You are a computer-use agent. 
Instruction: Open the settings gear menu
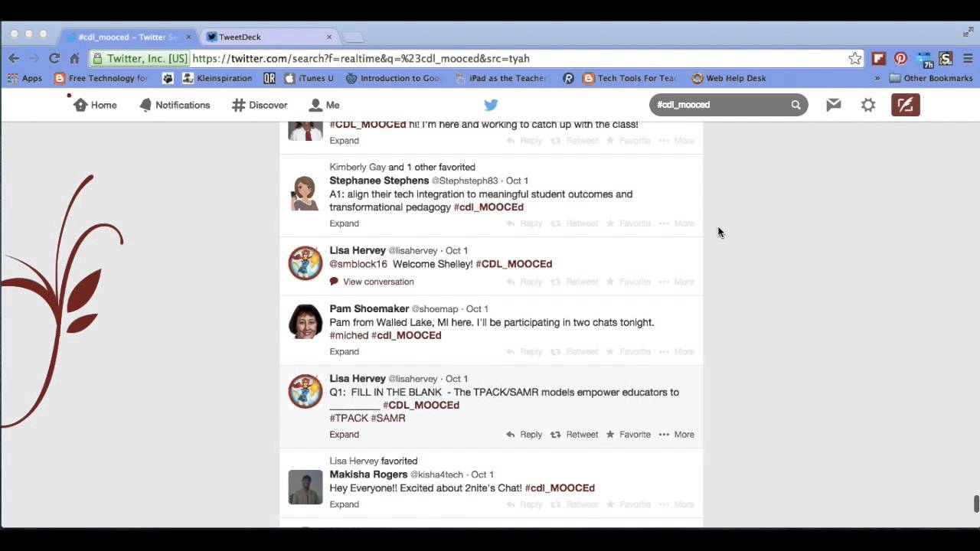(x=868, y=105)
